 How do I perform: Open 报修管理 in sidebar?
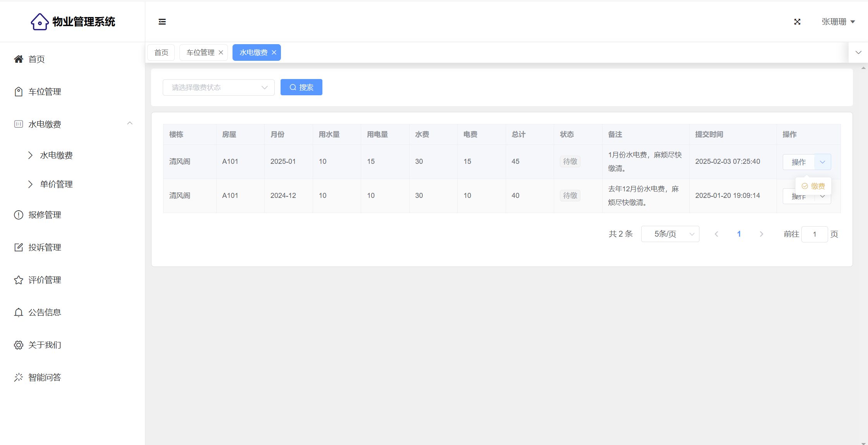(45, 215)
